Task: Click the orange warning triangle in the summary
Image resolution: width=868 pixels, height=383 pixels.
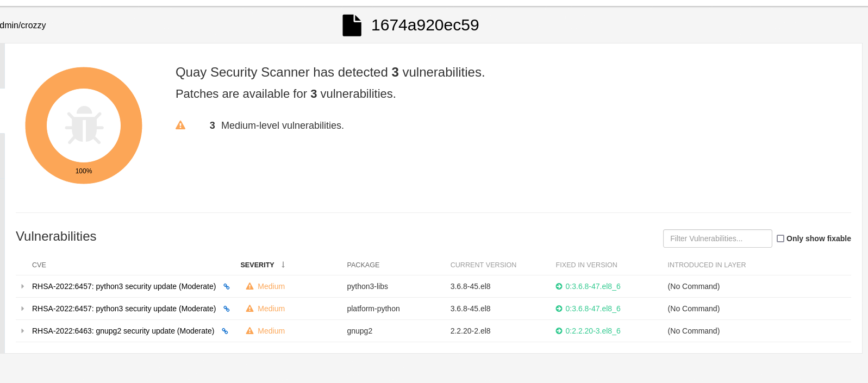Action: click(x=180, y=125)
